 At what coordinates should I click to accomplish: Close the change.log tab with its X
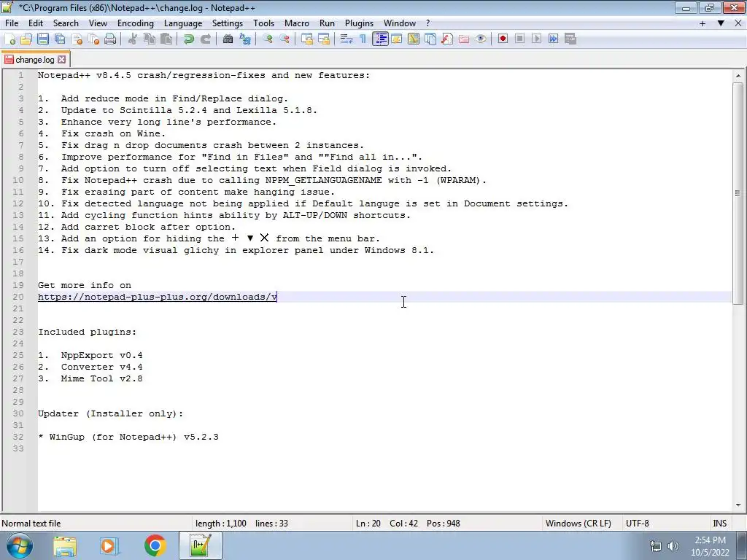61,60
